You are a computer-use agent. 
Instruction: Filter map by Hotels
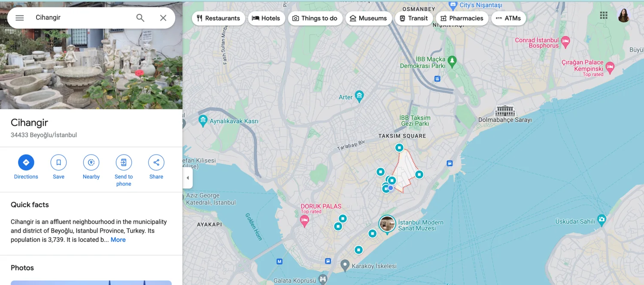(x=266, y=18)
